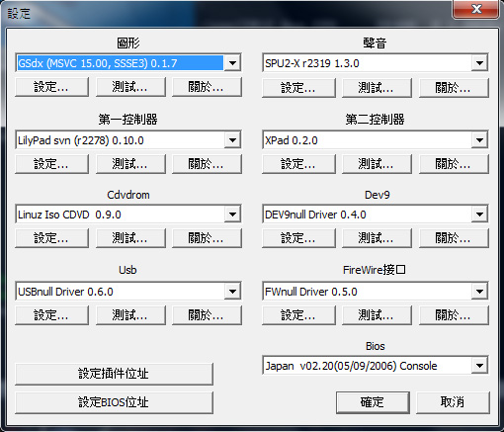Open 設定... for the Usb plugin

pos(51,315)
